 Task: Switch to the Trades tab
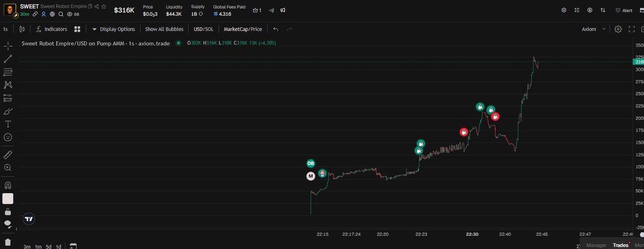click(x=621, y=245)
